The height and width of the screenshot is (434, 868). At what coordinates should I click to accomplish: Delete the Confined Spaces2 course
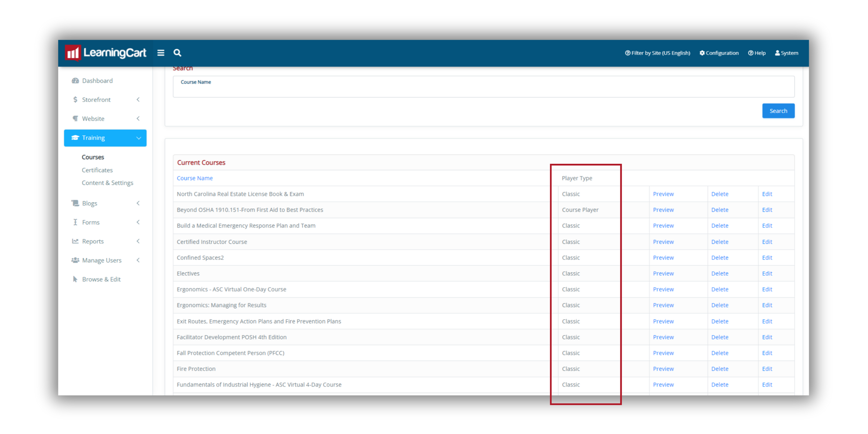click(x=720, y=258)
